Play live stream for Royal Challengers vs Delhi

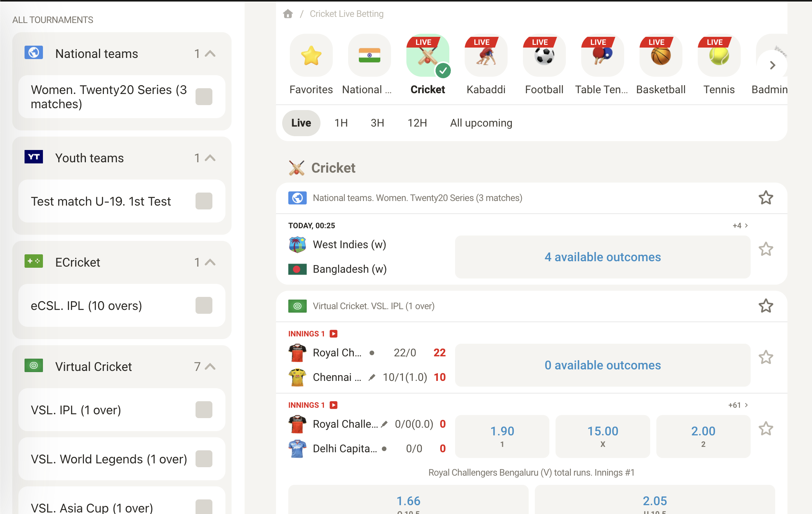334,405
